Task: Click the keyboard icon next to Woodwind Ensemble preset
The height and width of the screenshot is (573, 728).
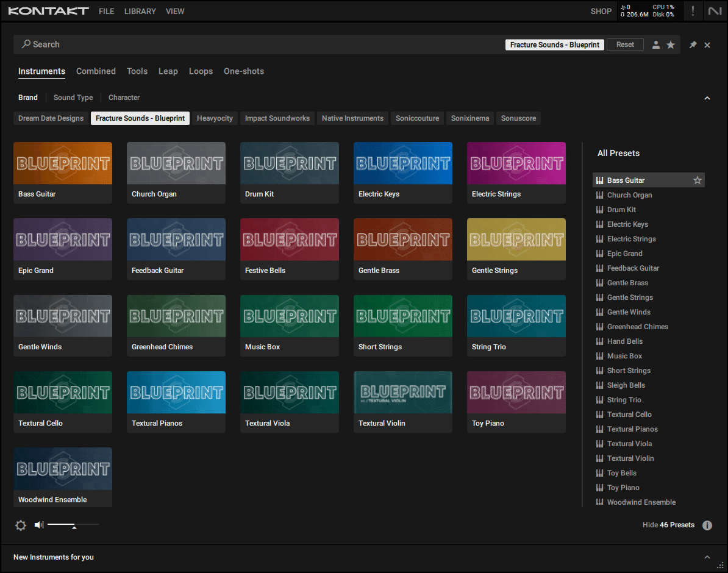Action: [x=599, y=502]
